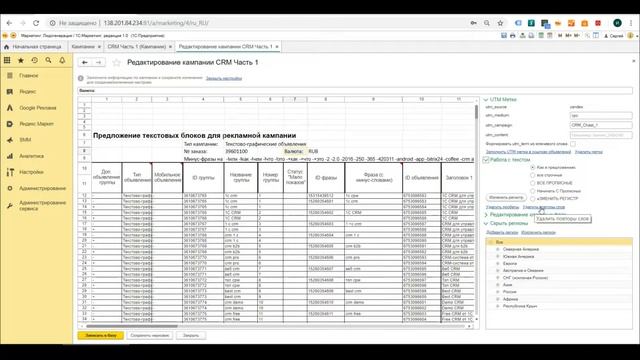This screenshot has height=360, width=640.
Task: Click the browser reload icon
Action: pos(36,23)
